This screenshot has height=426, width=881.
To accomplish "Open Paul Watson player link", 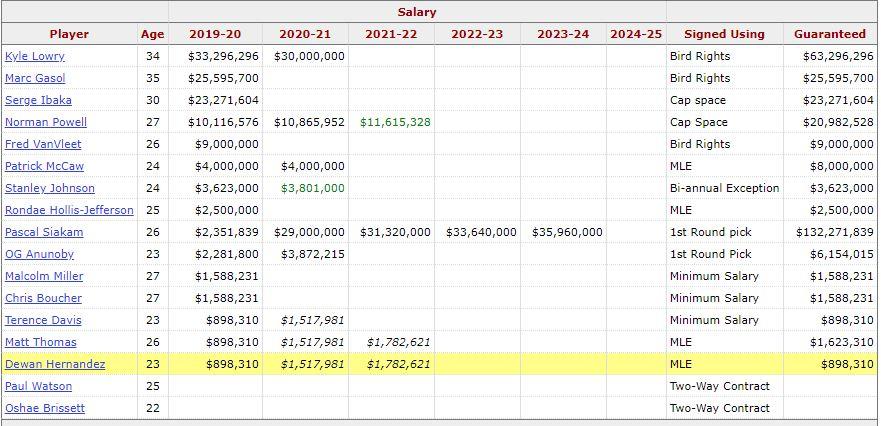I will (x=39, y=386).
